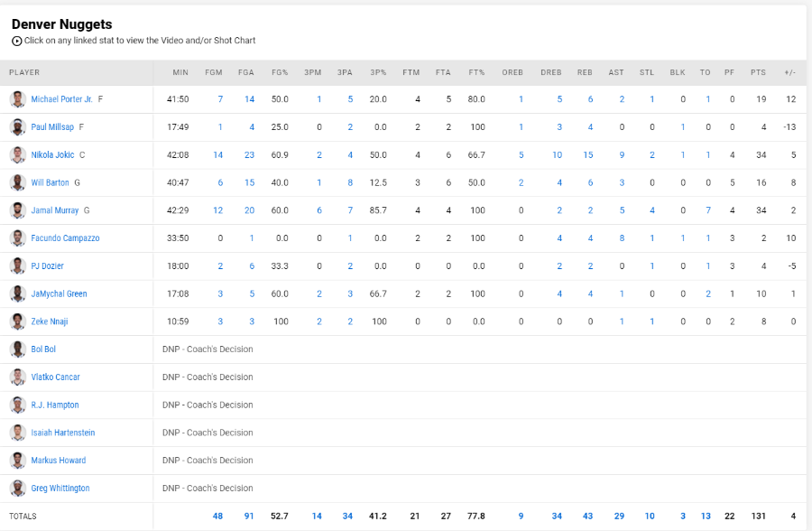Open team total 14 three-pointers made
Viewport: 812px width, 531px height.
coord(317,516)
